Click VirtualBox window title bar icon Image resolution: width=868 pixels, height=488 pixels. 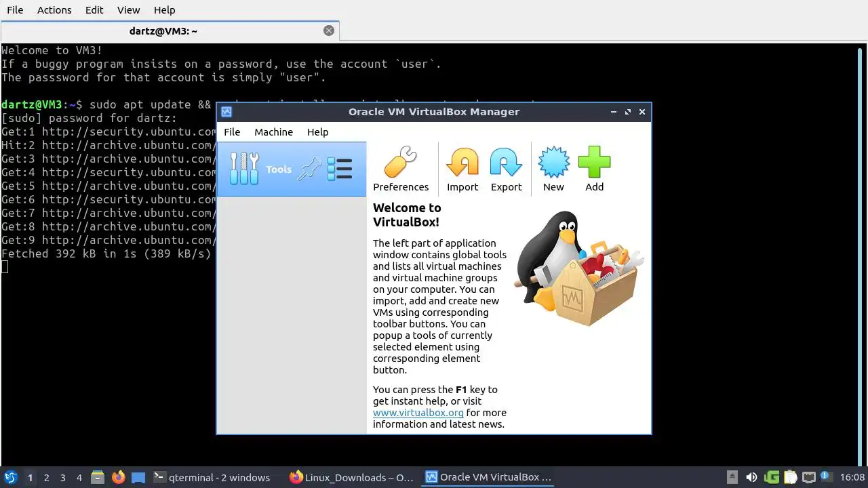(226, 112)
